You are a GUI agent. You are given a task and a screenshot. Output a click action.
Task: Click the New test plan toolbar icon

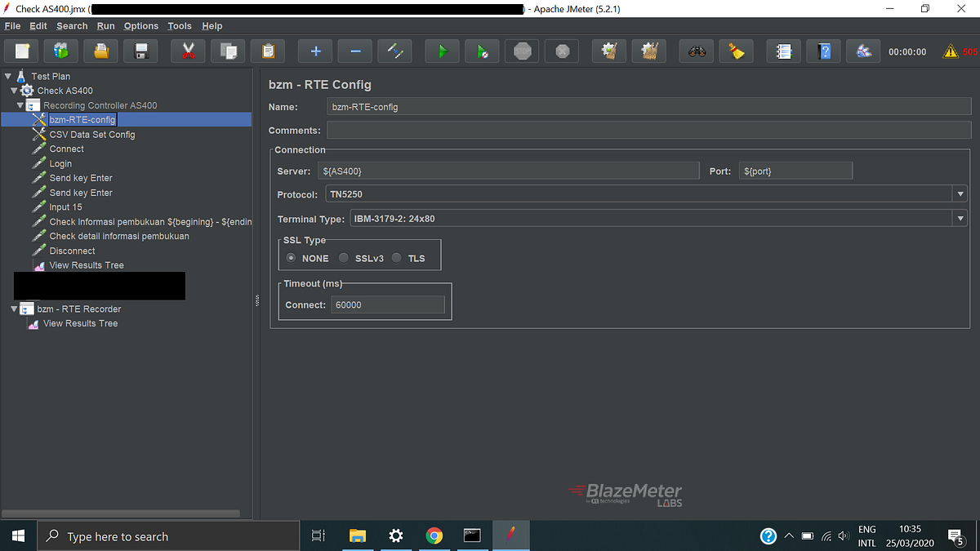21,51
